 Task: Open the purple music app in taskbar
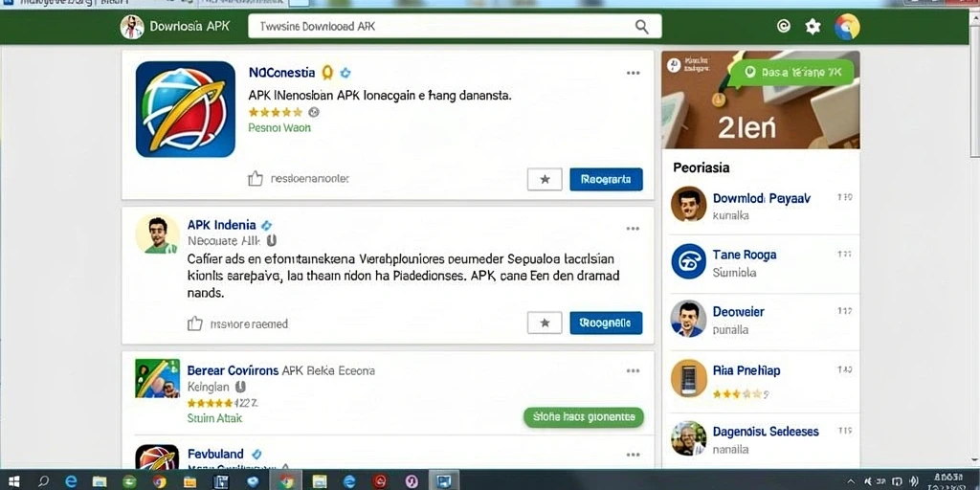[x=412, y=481]
